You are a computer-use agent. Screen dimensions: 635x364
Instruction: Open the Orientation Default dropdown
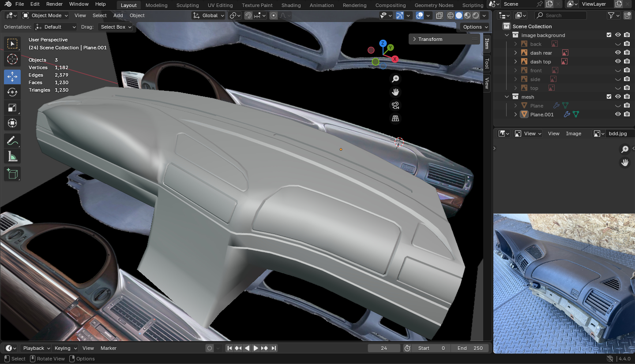pos(55,27)
